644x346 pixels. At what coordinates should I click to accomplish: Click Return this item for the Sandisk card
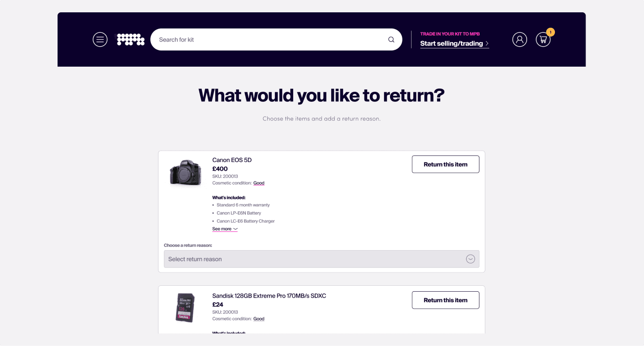[445, 300]
